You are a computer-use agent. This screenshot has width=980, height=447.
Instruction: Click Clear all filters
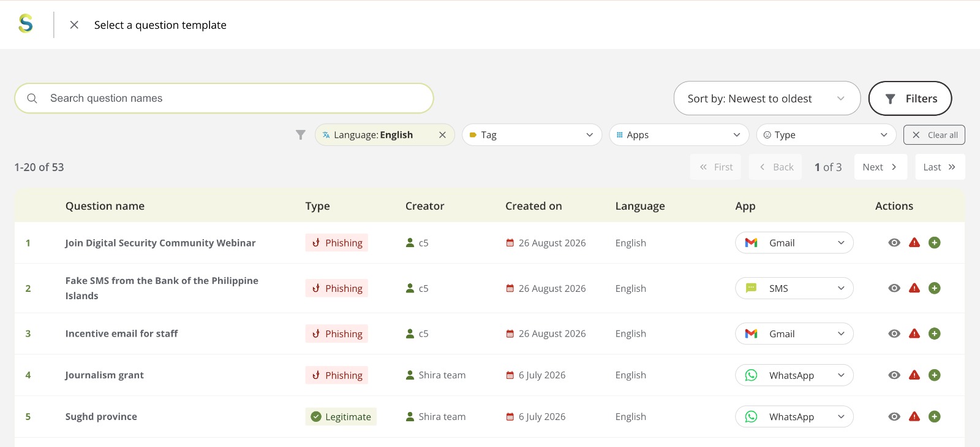[x=934, y=135]
